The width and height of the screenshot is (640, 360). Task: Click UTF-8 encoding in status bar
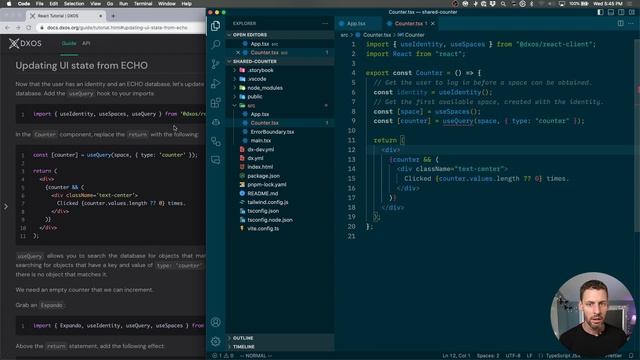(513, 356)
